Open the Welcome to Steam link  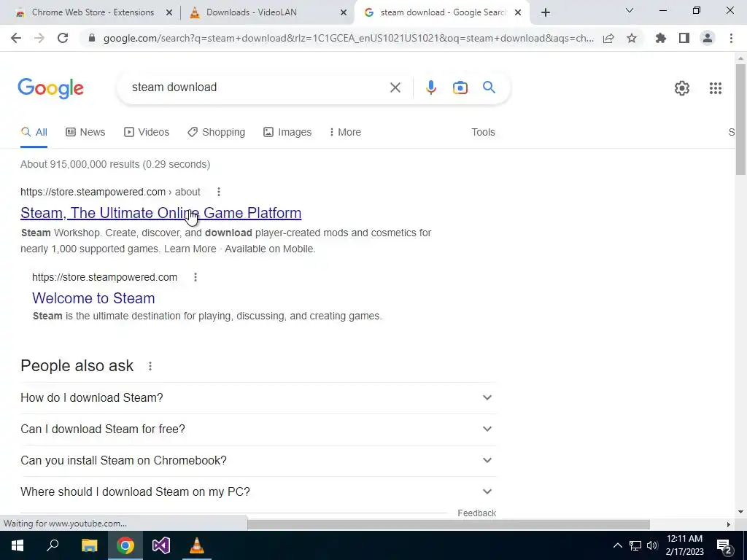[93, 298]
